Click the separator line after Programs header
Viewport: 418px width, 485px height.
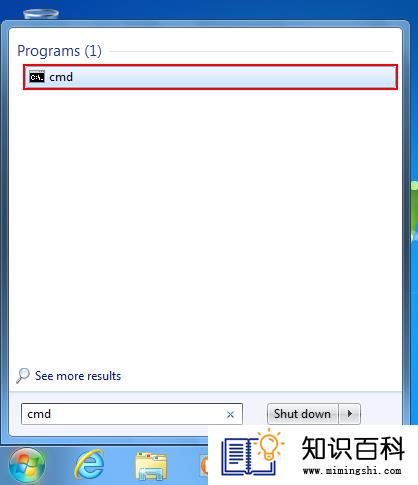(x=251, y=52)
